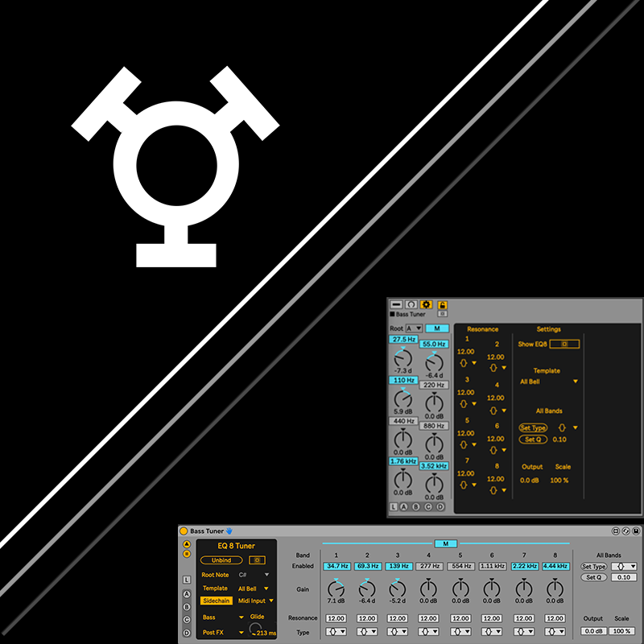
Task: Select snapshot A in the lower device
Action: (x=187, y=595)
